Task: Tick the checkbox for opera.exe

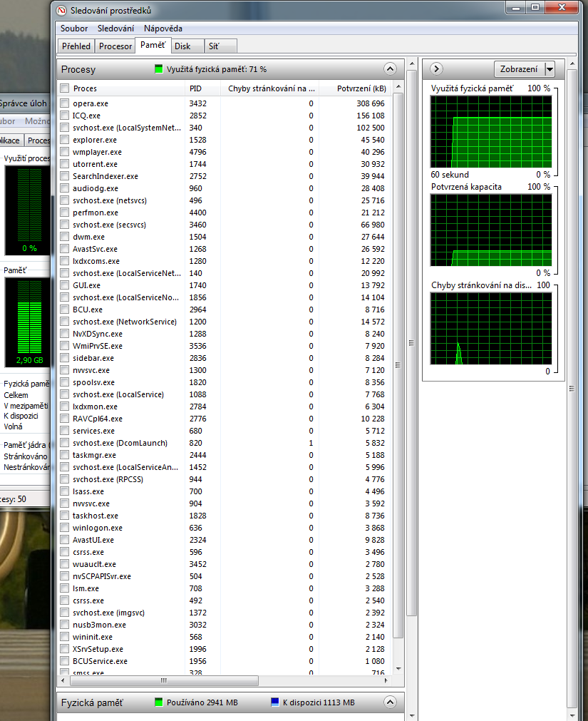Action: pos(65,103)
